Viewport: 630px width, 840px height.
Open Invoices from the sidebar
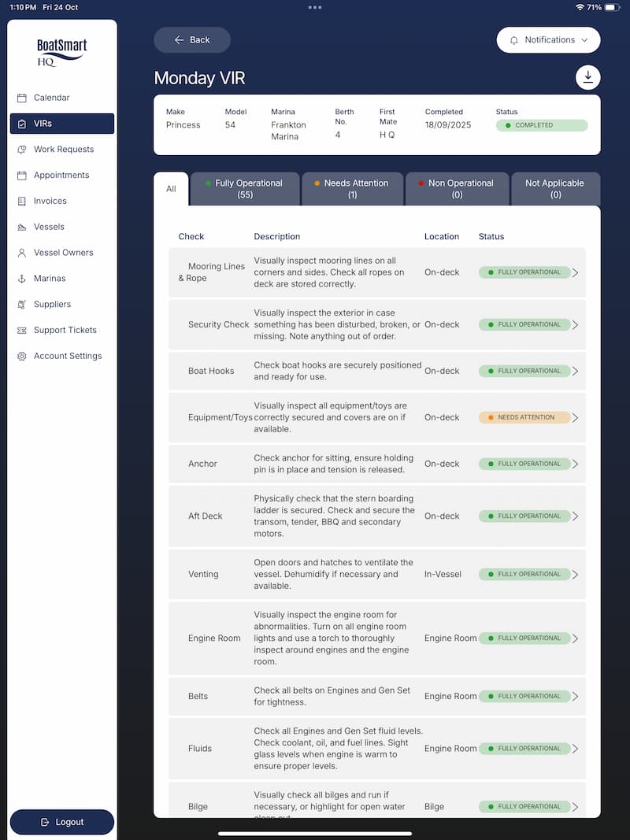coord(50,201)
